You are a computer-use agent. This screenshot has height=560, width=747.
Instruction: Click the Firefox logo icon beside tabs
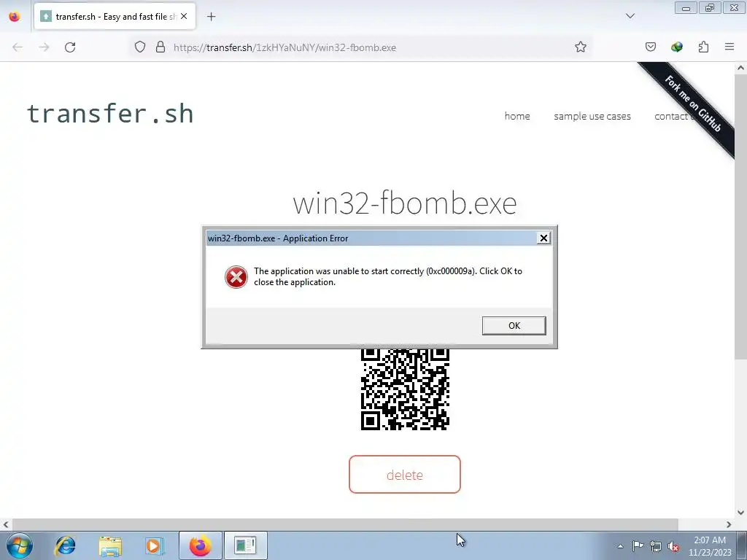15,17
